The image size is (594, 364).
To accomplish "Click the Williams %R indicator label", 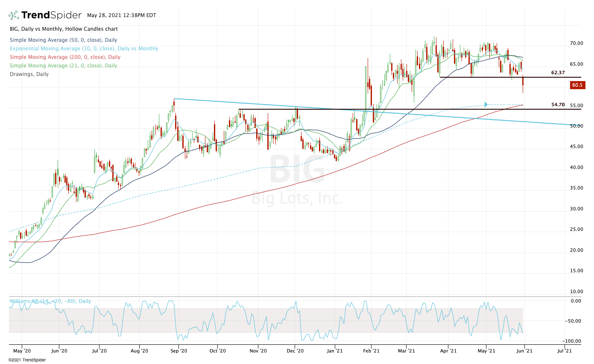I will coord(50,301).
